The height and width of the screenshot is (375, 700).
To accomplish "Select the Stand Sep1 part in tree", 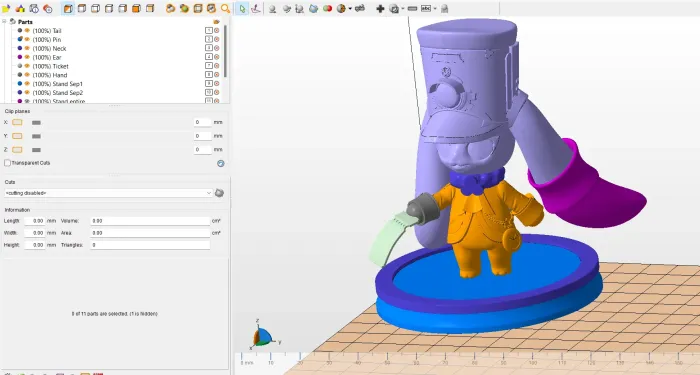I will (x=58, y=84).
